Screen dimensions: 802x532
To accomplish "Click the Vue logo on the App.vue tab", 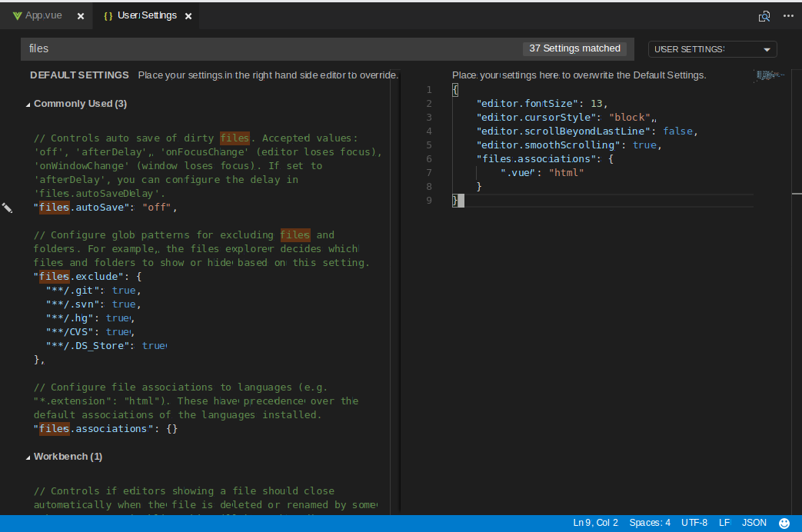I will [18, 15].
